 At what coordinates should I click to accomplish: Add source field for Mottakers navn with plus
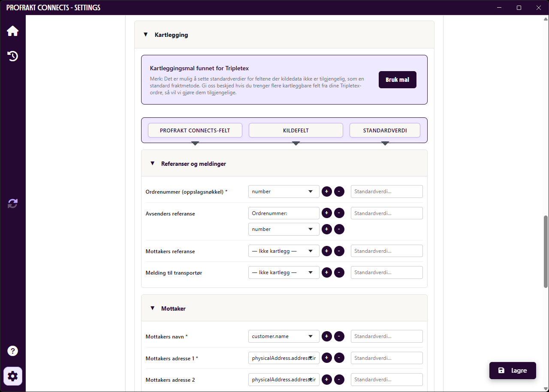click(326, 336)
